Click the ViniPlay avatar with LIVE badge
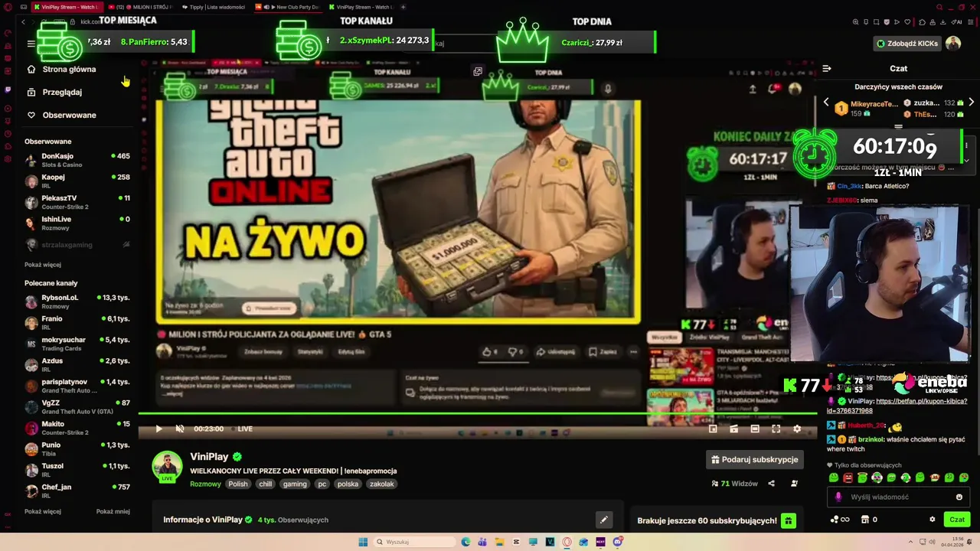Image resolution: width=980 pixels, height=551 pixels. (x=167, y=467)
